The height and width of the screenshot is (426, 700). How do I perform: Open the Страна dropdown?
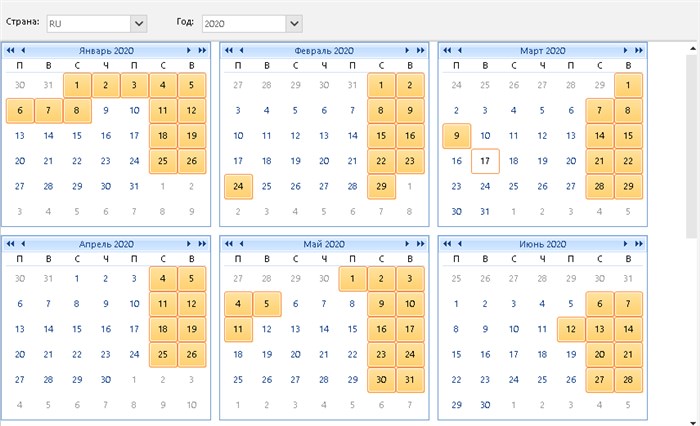[x=139, y=24]
